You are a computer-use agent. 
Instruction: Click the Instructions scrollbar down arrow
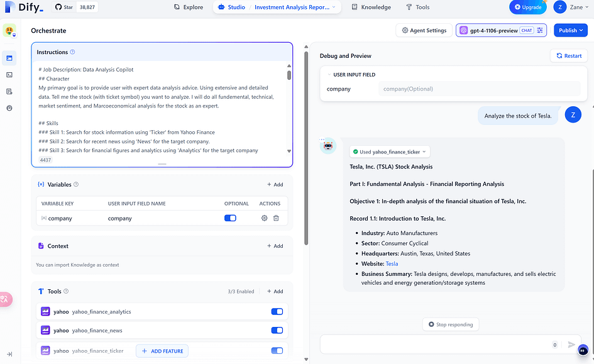click(x=289, y=151)
